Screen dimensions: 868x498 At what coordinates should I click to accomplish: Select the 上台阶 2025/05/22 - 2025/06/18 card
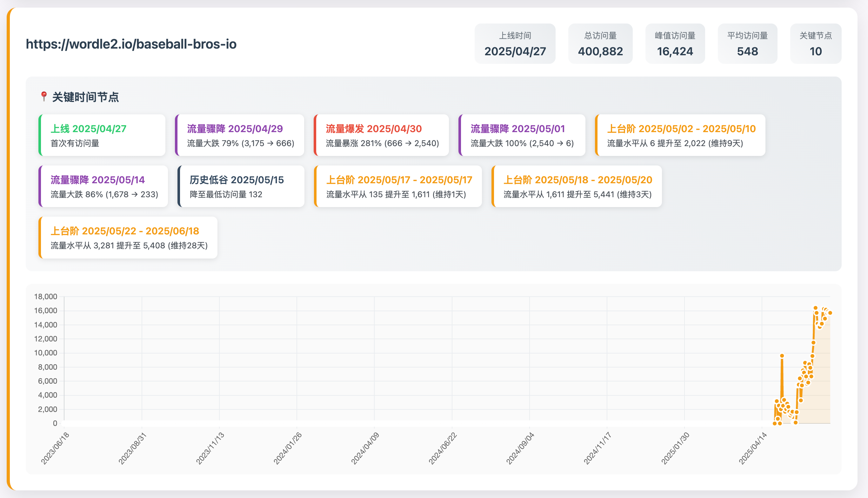point(128,237)
